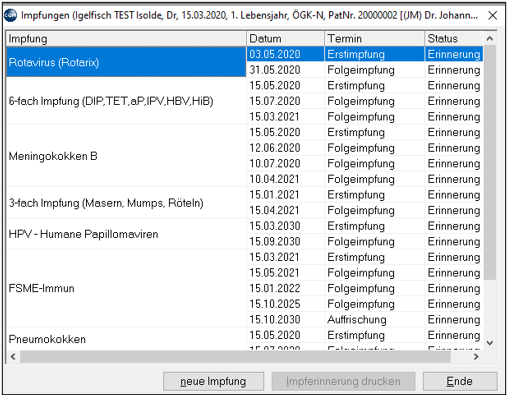Sort by the Datum column header
The height and width of the screenshot is (395, 508).
[x=285, y=39]
